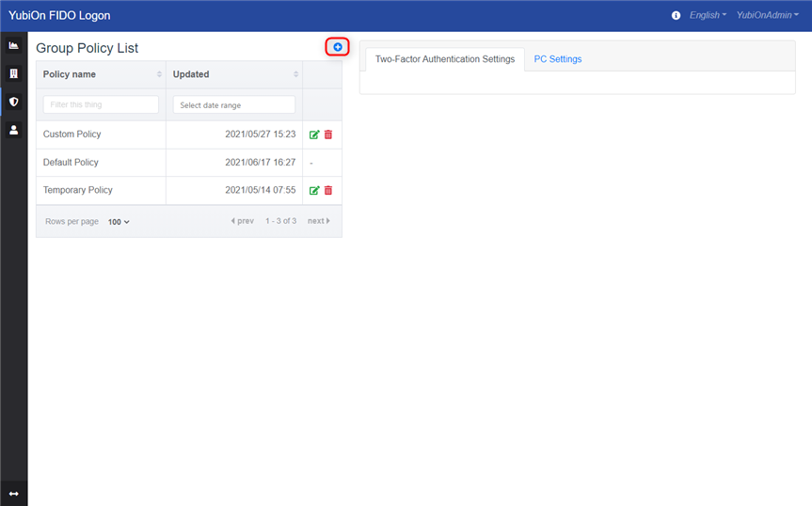Open the English language dropdown

pyautogui.click(x=708, y=16)
